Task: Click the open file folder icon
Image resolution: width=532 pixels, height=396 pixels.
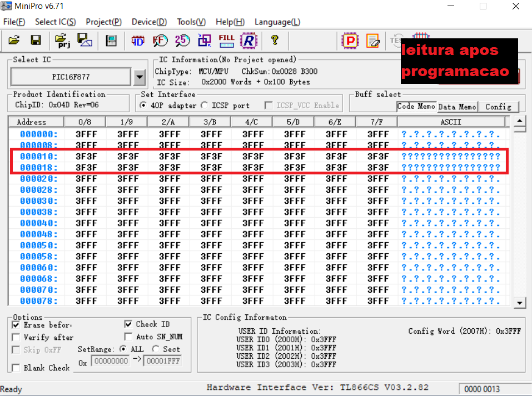Action: coord(14,41)
